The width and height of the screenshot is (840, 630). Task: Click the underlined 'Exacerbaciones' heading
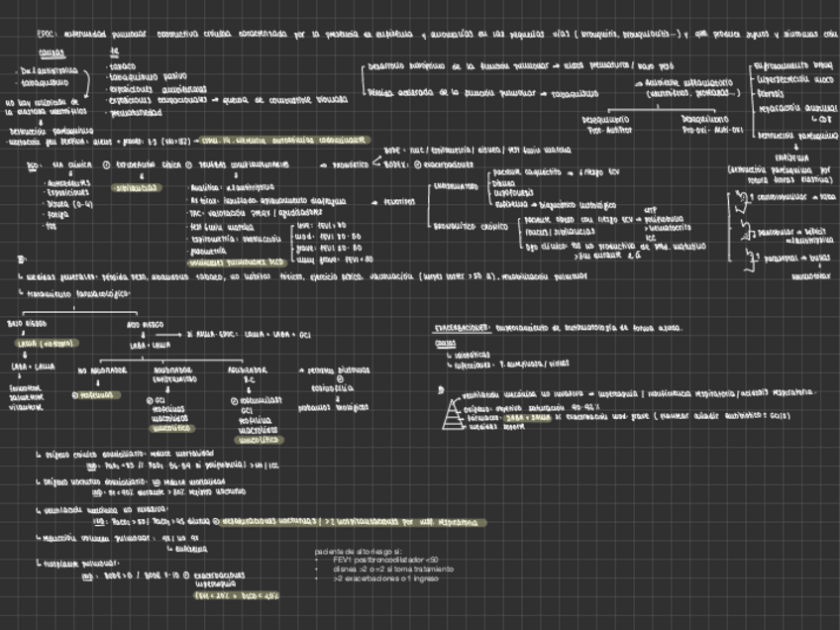tap(463, 326)
